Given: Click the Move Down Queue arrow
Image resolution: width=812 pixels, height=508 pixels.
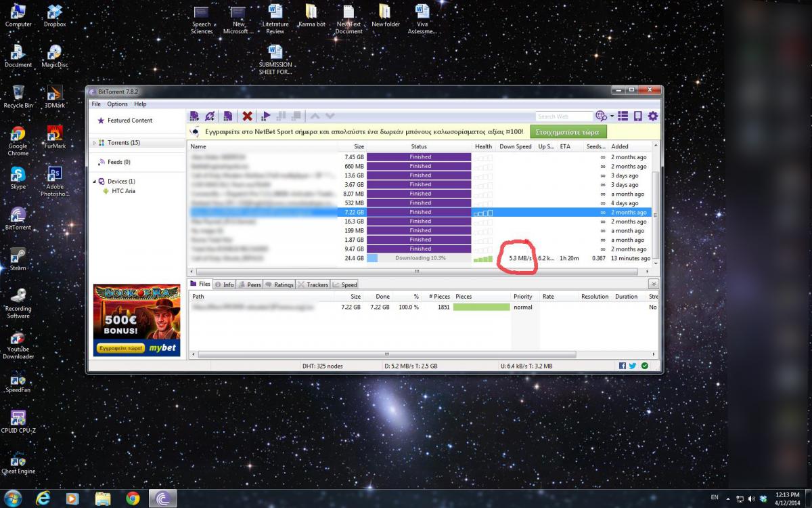Looking at the screenshot, I should pos(330,116).
